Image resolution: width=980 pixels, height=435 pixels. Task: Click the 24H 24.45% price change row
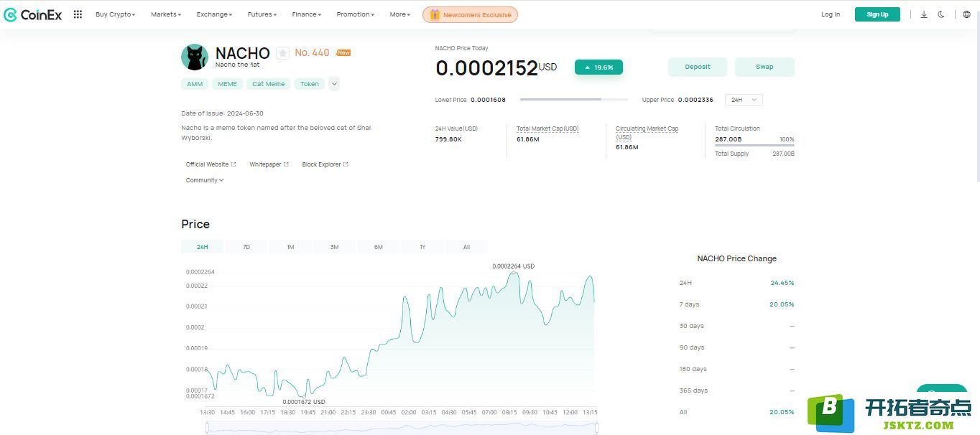tap(736, 283)
